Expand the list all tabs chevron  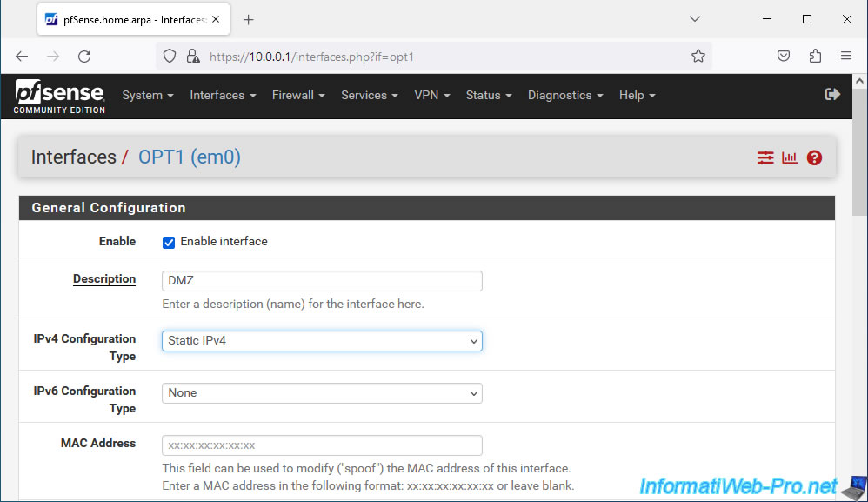click(x=695, y=19)
